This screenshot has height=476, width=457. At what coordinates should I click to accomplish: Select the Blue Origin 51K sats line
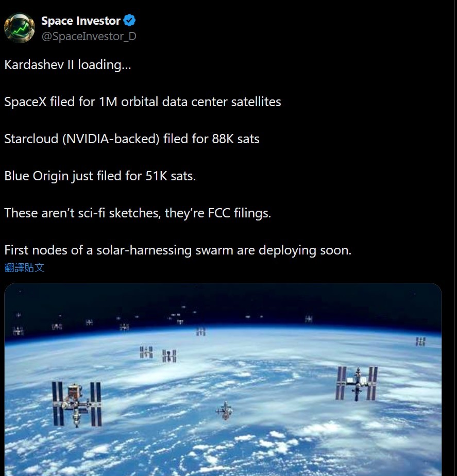pyautogui.click(x=100, y=176)
